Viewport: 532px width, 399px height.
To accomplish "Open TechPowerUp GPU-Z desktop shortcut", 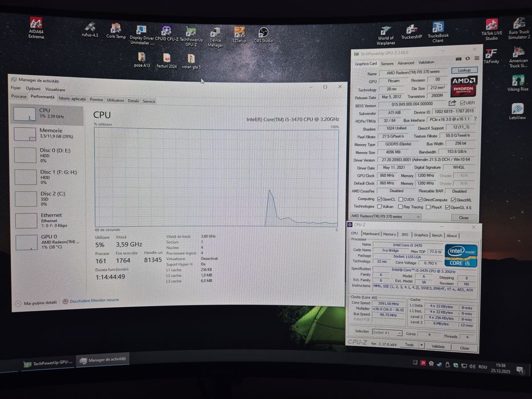I will [191, 37].
